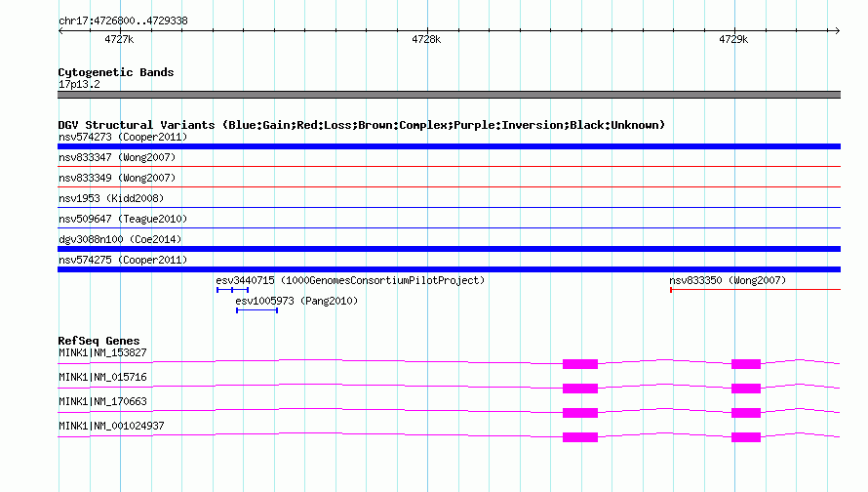Select the blue line under nsv1953
Viewport: 868px width, 492px height.
[449, 207]
